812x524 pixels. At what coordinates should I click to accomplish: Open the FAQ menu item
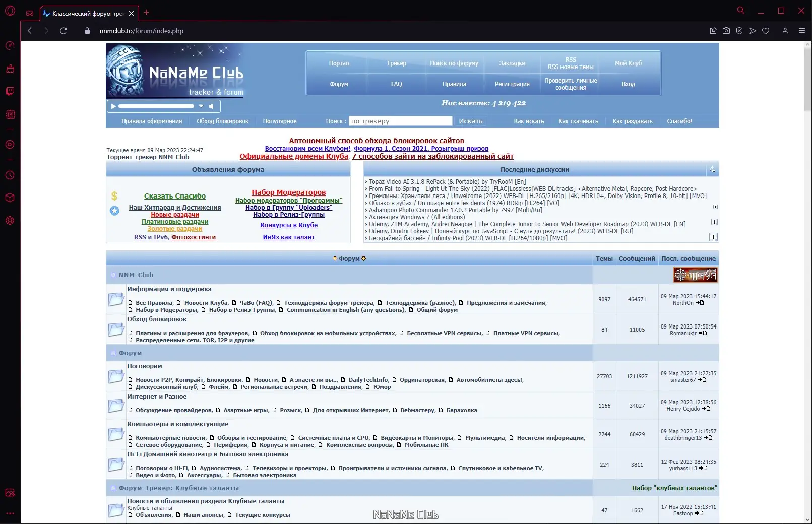tap(397, 84)
